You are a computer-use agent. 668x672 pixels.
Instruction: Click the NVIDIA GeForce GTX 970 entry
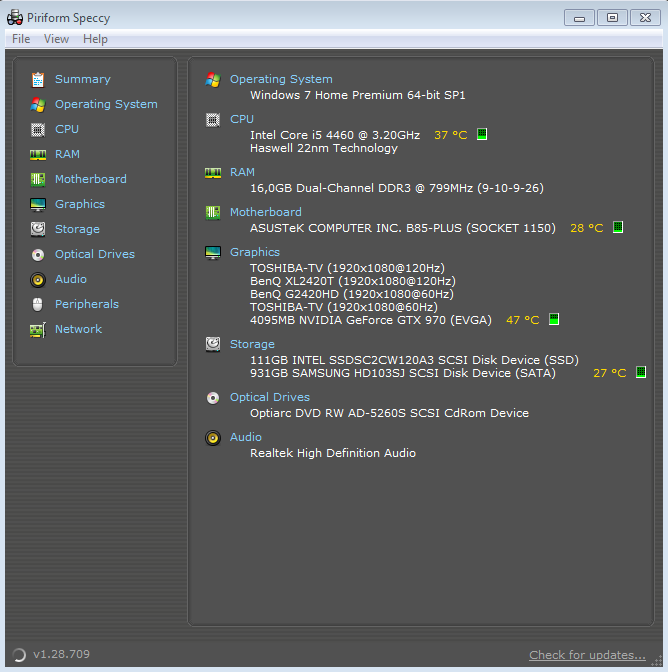[x=371, y=321]
